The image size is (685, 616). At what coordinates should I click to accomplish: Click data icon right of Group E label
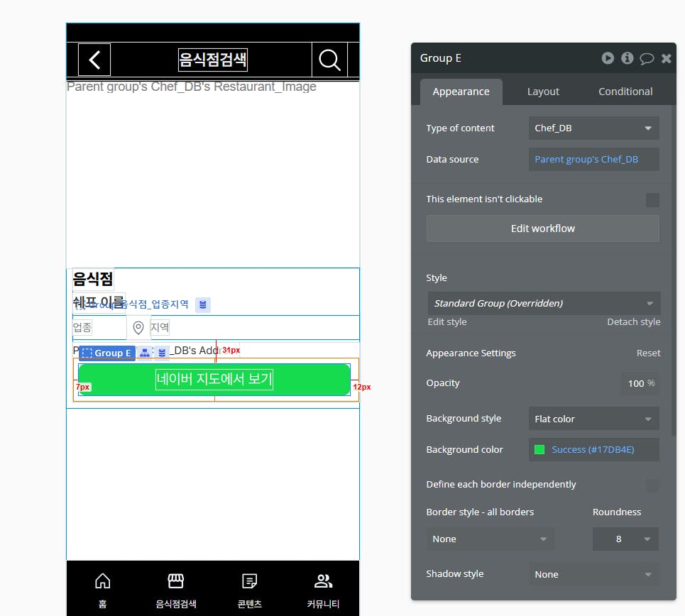click(x=162, y=353)
